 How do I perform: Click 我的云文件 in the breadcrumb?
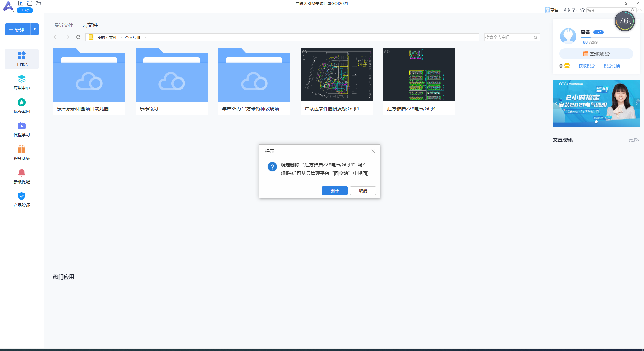click(107, 37)
